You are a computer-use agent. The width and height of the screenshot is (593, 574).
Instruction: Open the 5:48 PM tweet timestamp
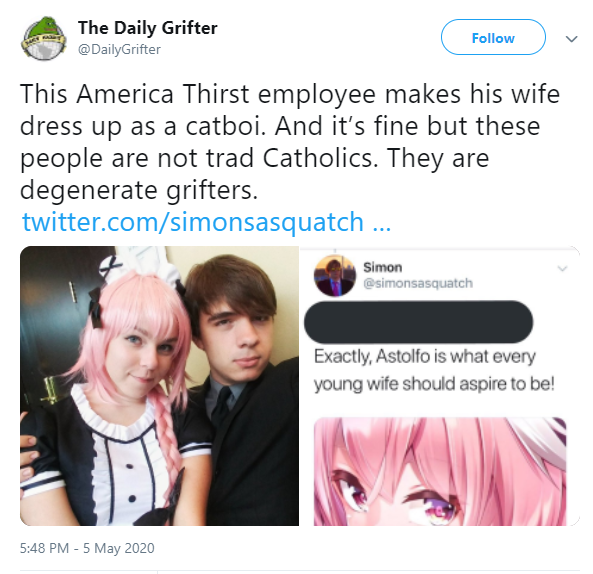click(44, 548)
